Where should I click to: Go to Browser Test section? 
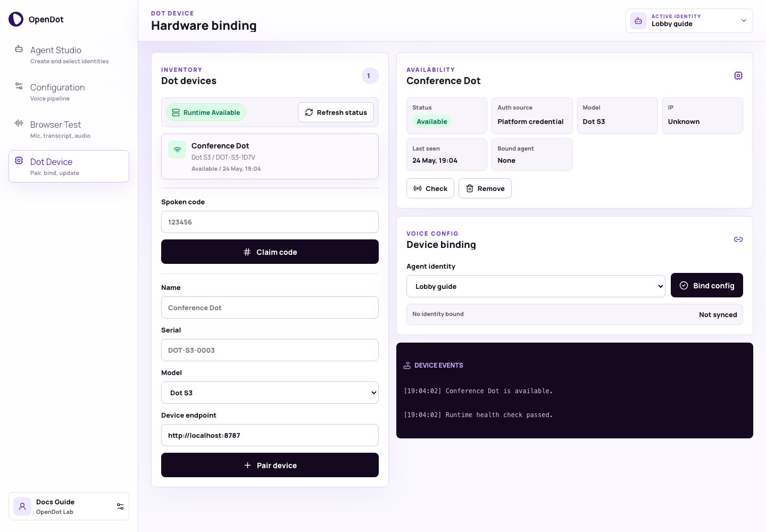point(69,129)
